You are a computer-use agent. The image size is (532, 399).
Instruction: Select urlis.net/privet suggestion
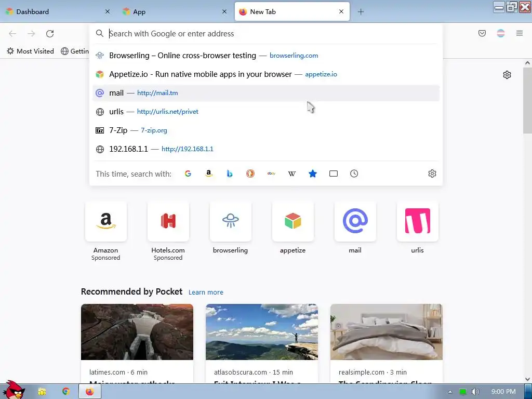coord(266,112)
